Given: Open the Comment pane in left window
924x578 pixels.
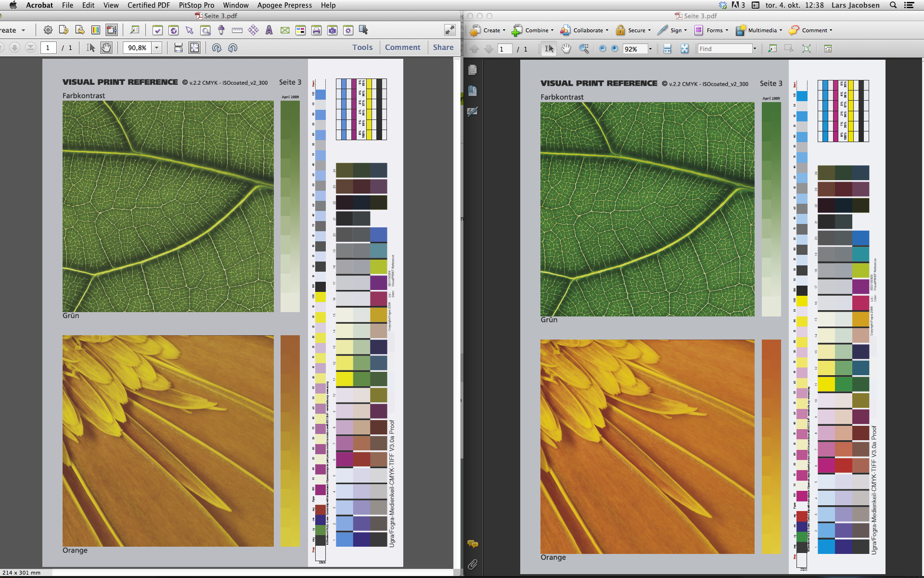Looking at the screenshot, I should pos(403,47).
